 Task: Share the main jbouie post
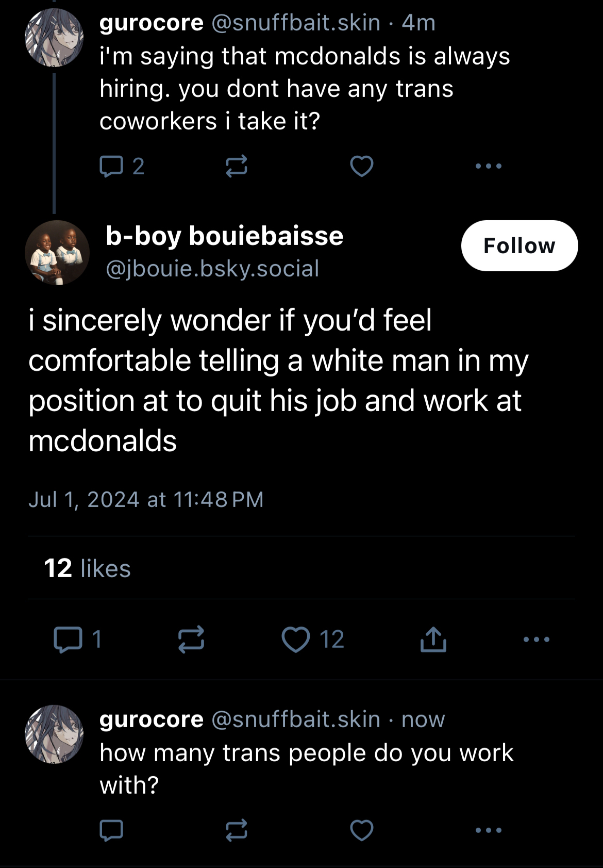[433, 640]
